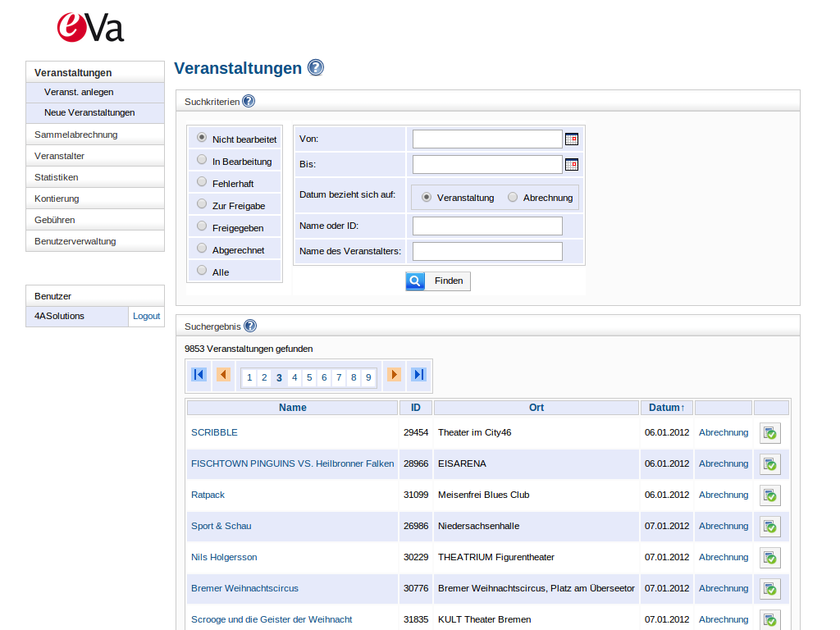Open help icon beside Suchergebnis

pyautogui.click(x=250, y=326)
